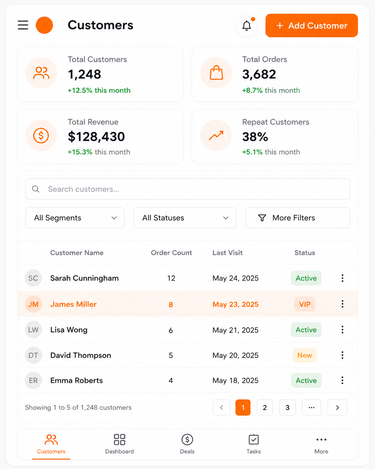Click the Active badge for Sarah Cunningham
Image resolution: width=375 pixels, height=469 pixels.
pos(306,278)
